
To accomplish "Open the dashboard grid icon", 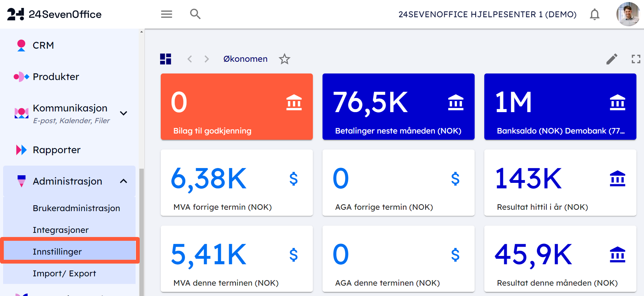I will click(x=166, y=59).
